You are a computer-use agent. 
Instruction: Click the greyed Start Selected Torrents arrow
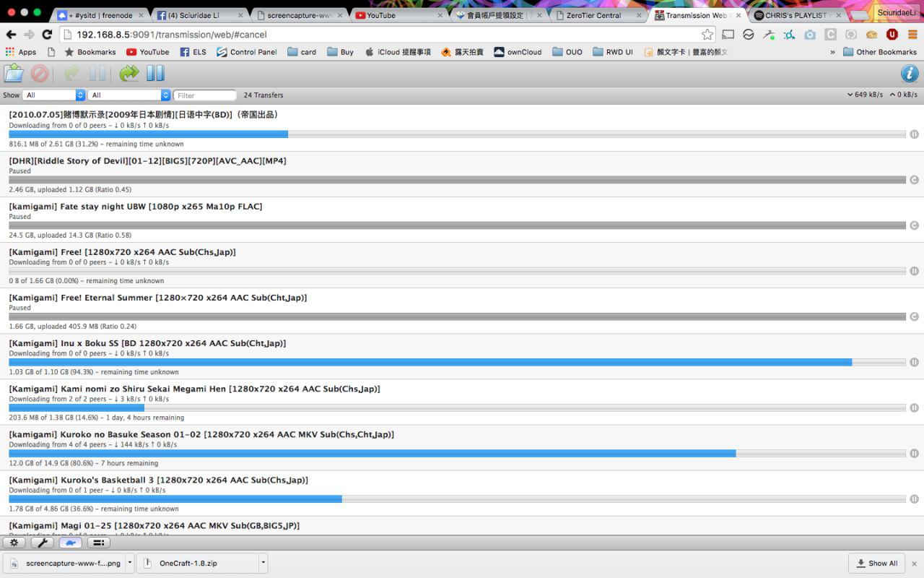click(x=71, y=73)
